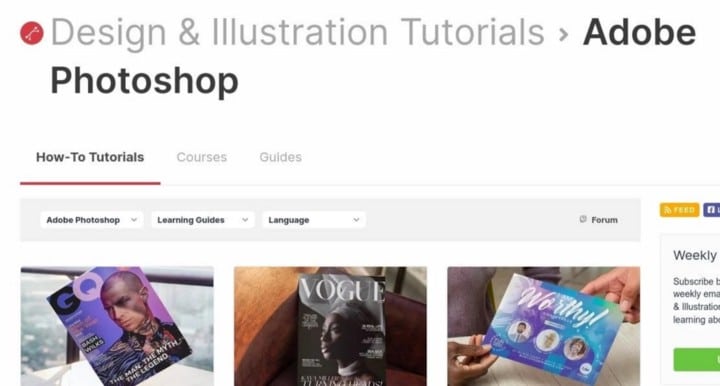720x386 pixels.
Task: Click the chevron in Language filter
Action: pyautogui.click(x=356, y=220)
